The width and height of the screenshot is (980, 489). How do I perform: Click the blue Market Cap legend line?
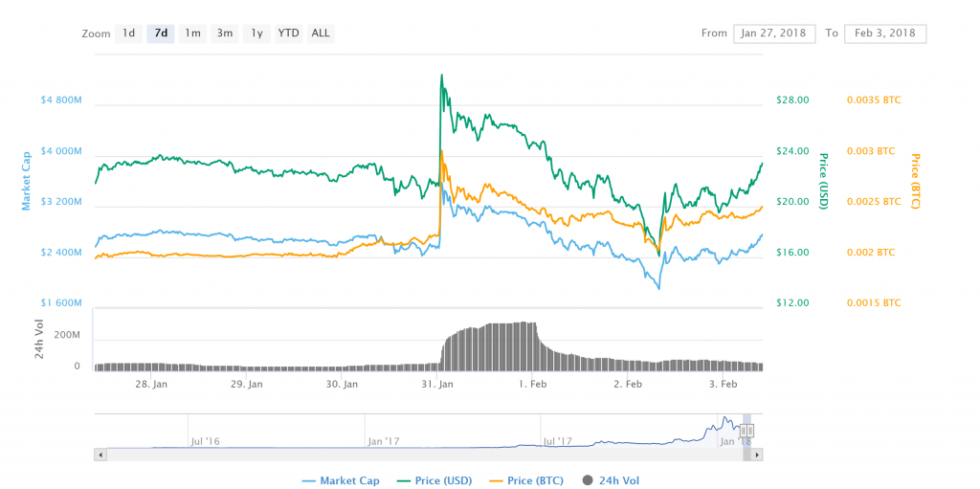tap(308, 480)
